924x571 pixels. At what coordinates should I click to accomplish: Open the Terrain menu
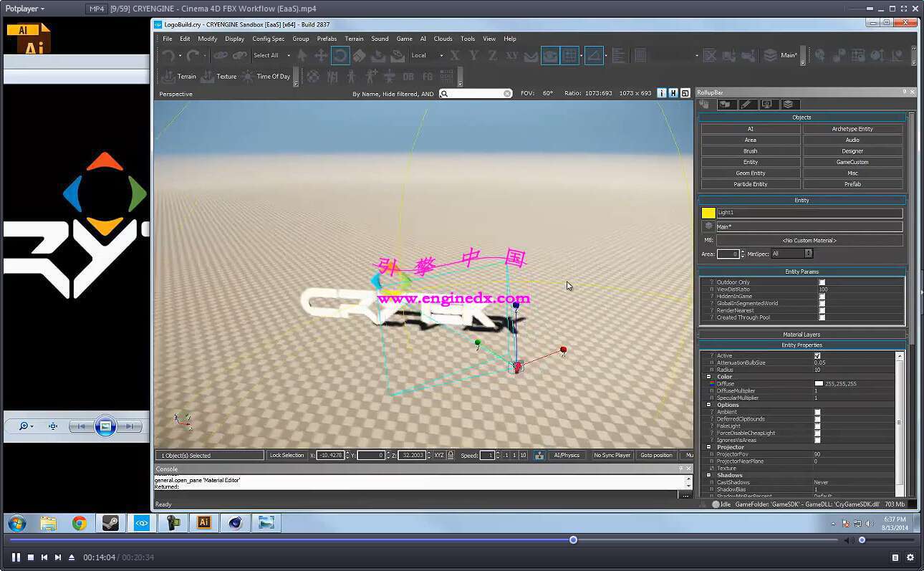tap(354, 39)
